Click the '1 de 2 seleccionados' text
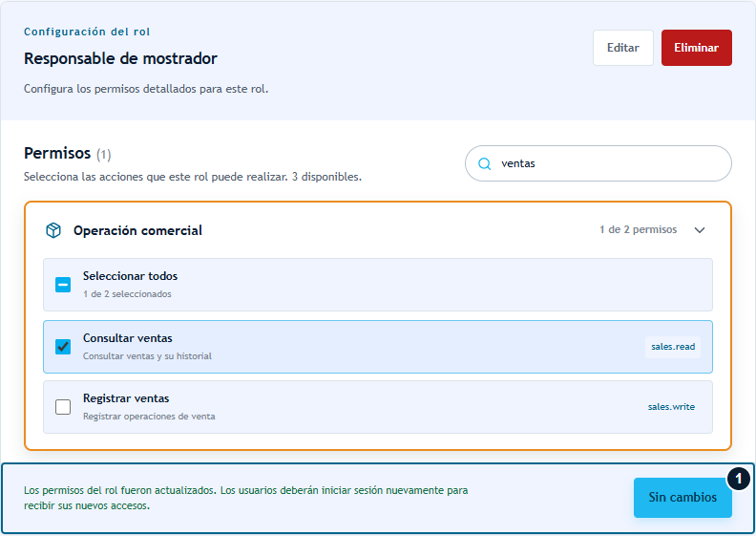The height and width of the screenshot is (536, 756). [x=127, y=294]
